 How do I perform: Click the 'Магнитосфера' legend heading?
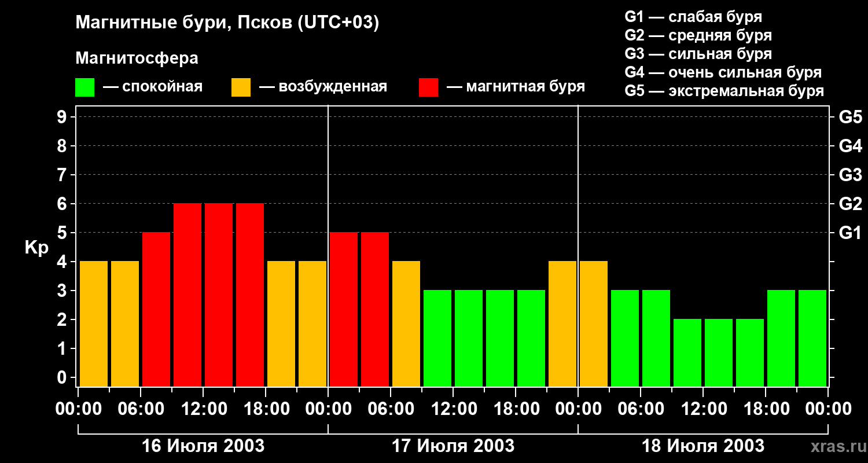(x=137, y=58)
